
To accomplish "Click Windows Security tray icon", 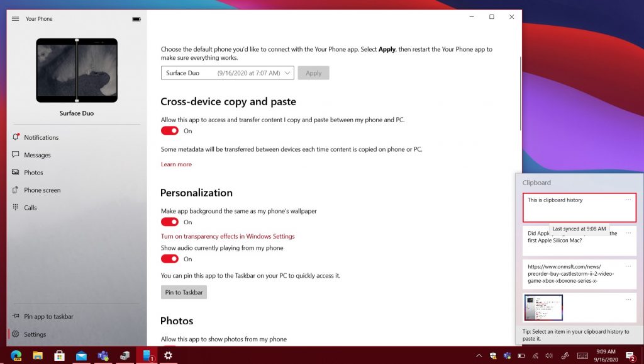I will pyautogui.click(x=493, y=356).
